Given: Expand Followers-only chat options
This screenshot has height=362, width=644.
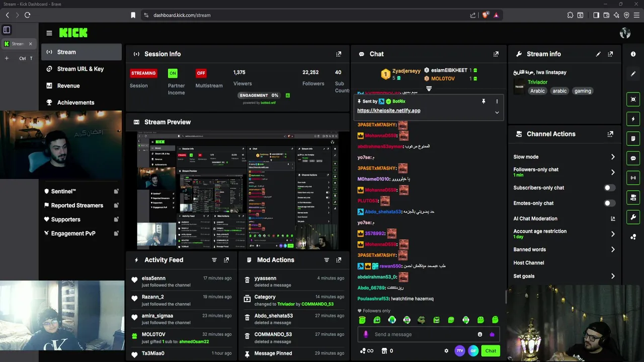Looking at the screenshot, I should point(613,172).
